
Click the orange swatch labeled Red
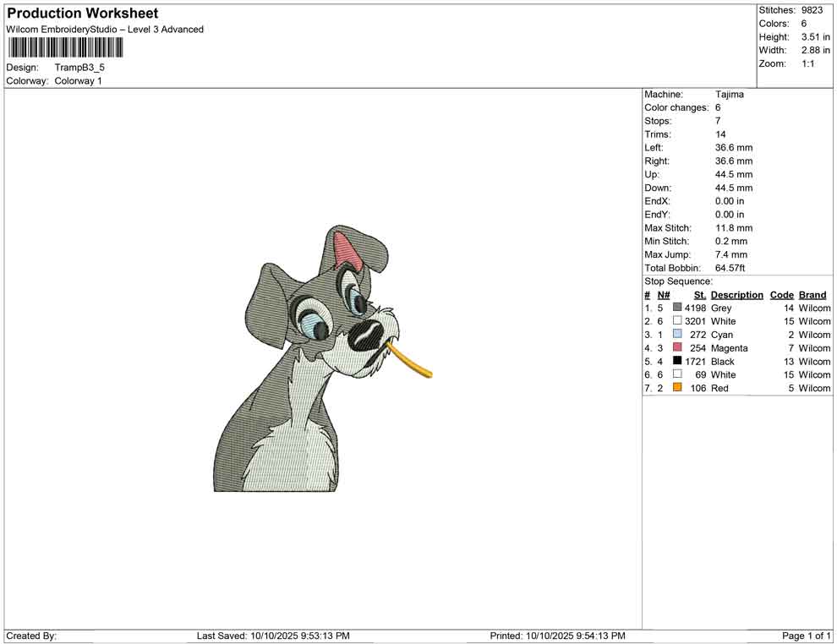(677, 387)
